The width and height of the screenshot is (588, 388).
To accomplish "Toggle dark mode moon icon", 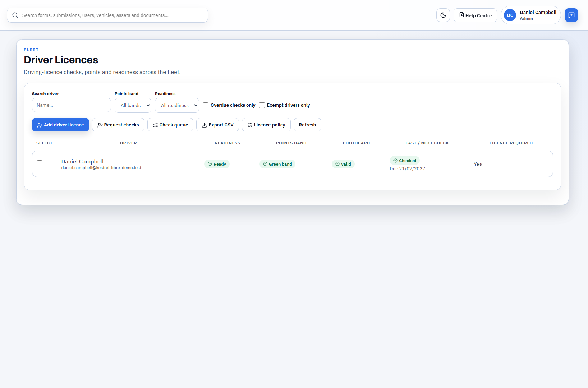I will click(x=443, y=15).
